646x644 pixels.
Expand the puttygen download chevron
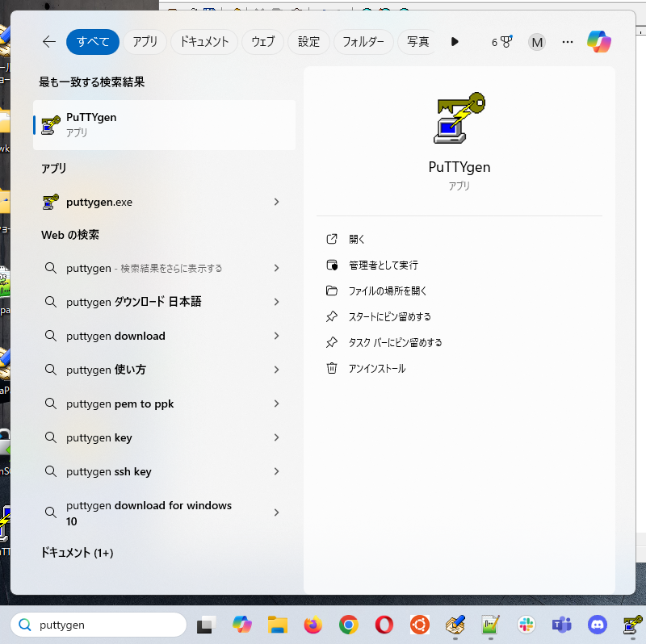pyautogui.click(x=276, y=336)
